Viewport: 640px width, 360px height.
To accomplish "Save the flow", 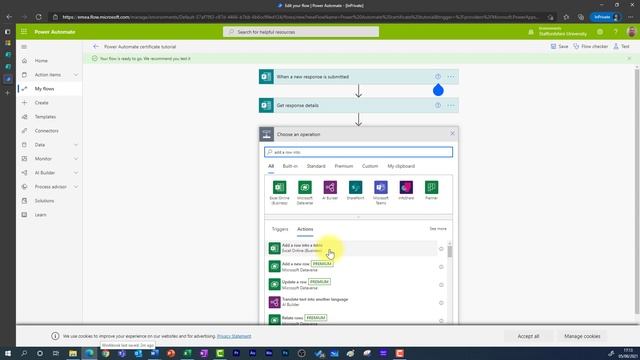I will (559, 47).
